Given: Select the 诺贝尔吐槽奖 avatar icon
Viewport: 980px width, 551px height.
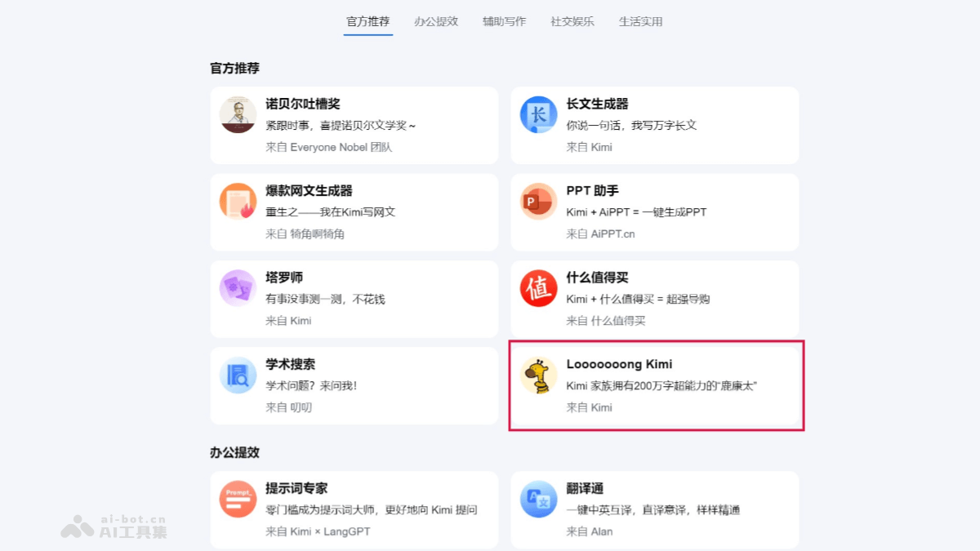Looking at the screenshot, I should (x=237, y=115).
